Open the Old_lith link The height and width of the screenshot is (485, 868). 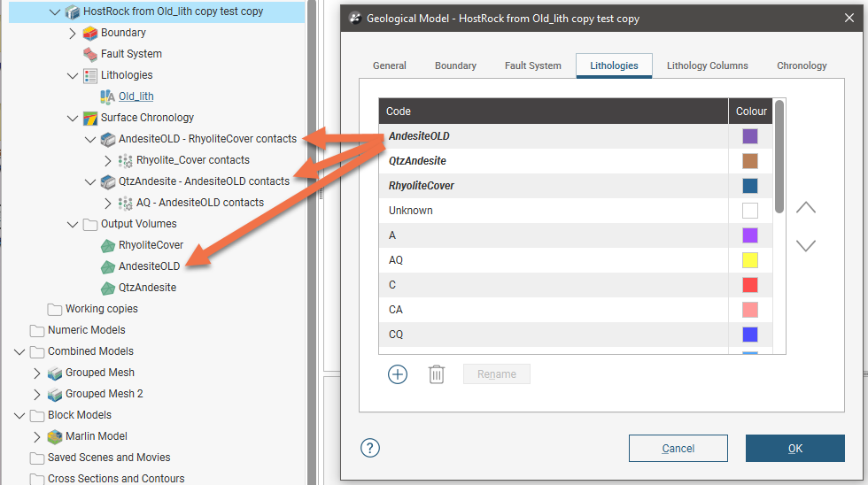(x=136, y=96)
